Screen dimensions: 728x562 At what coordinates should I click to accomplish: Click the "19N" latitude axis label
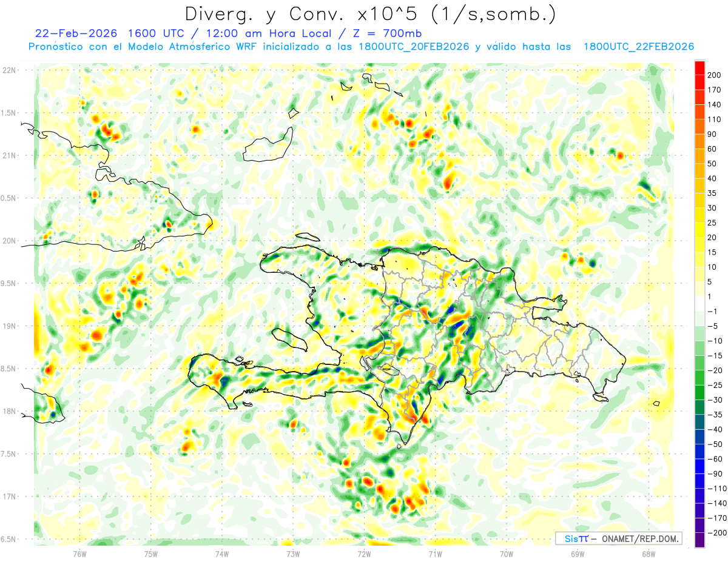pyautogui.click(x=8, y=326)
